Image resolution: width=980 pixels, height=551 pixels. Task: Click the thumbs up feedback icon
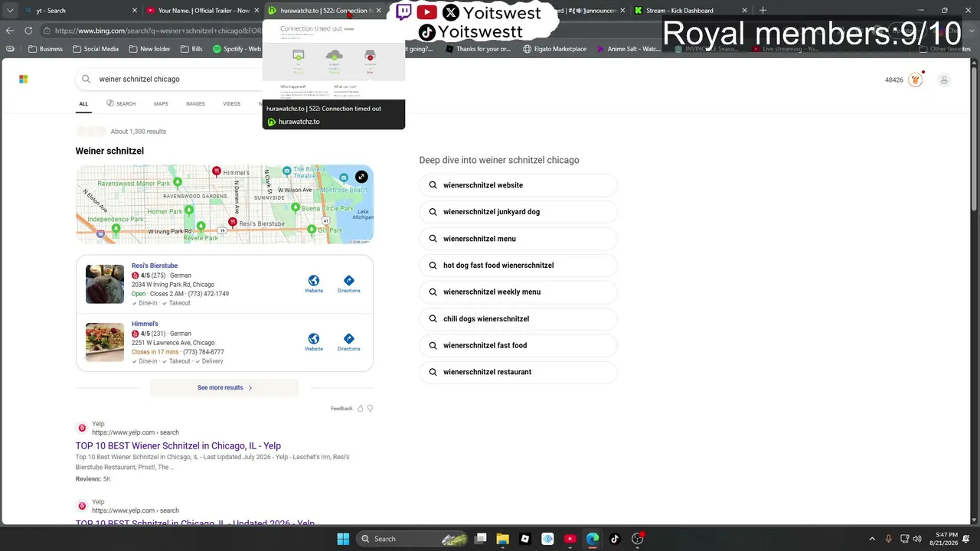360,409
